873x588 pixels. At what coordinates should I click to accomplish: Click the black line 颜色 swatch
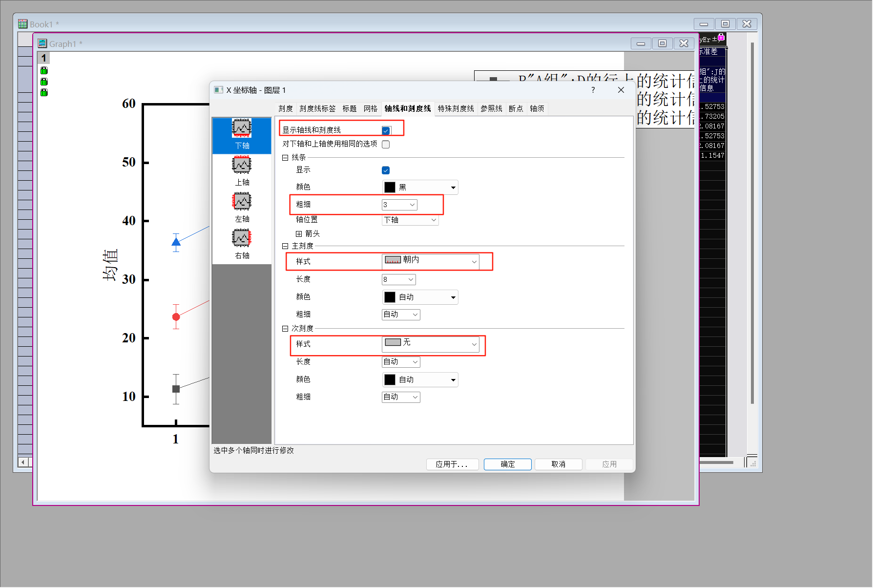[390, 187]
